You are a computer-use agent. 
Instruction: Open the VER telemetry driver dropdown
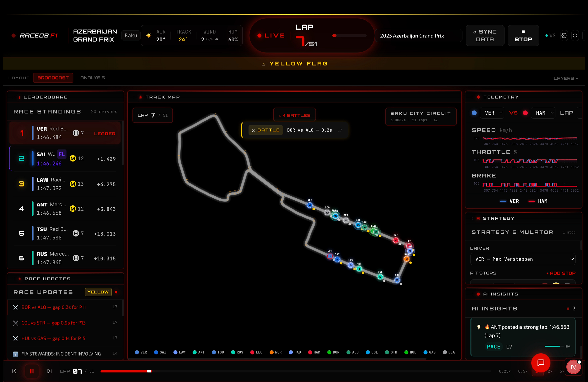492,113
